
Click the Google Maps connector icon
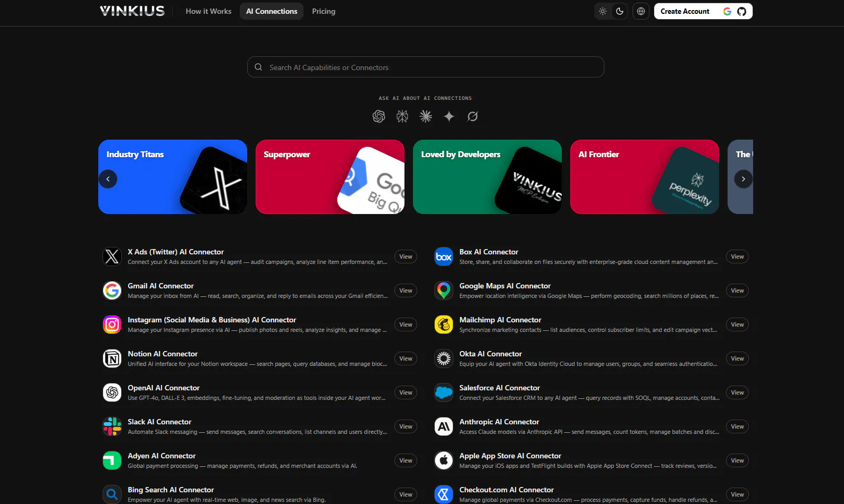coord(444,291)
